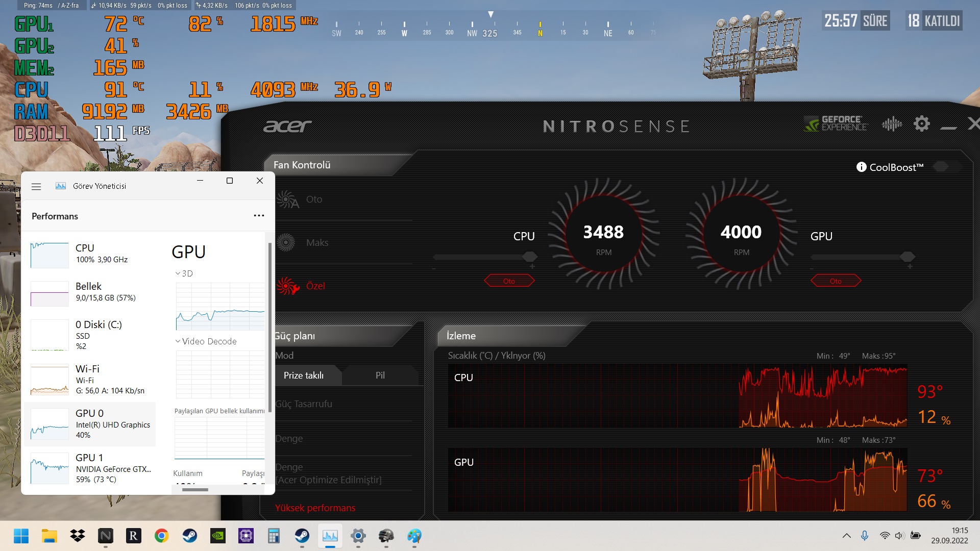
Task: Open GeForce Experience from NitroSense header
Action: pos(835,123)
